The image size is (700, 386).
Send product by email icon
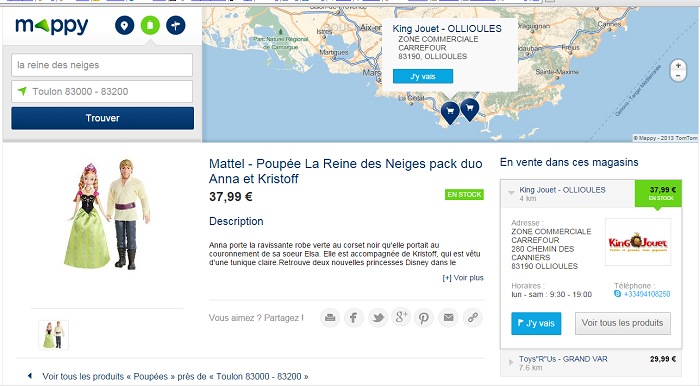pos(448,318)
